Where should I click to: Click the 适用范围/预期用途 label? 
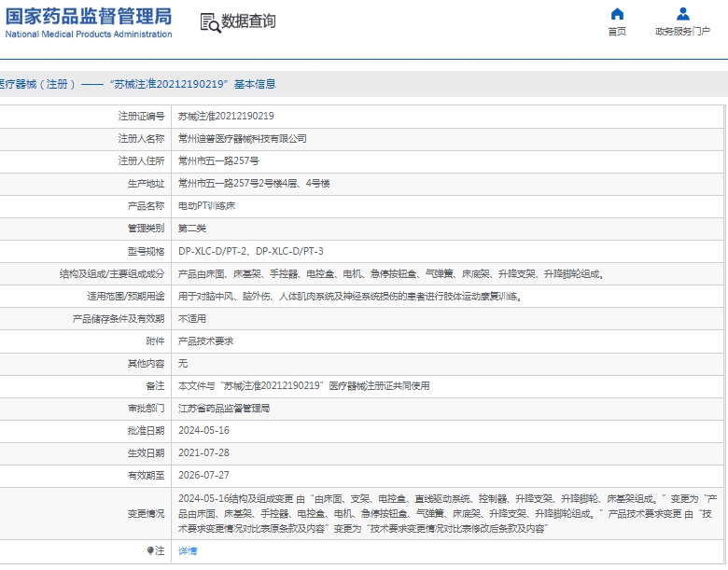click(126, 296)
